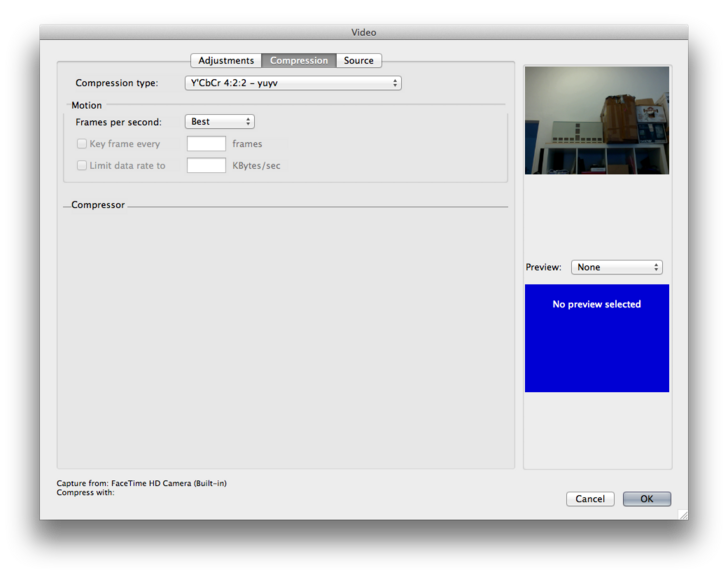
Task: Click the 'Compression type:' label
Action: pyautogui.click(x=117, y=83)
